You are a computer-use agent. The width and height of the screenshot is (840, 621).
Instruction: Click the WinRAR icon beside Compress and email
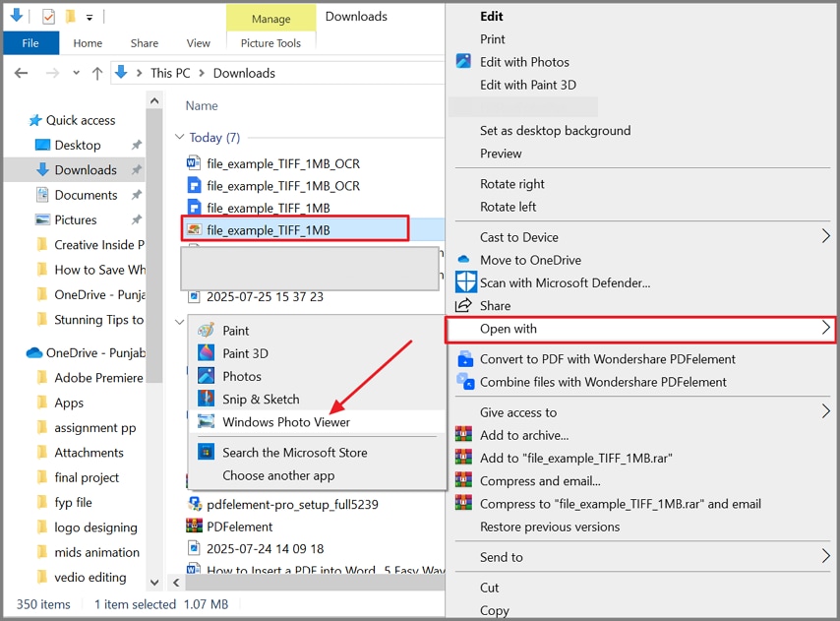464,479
